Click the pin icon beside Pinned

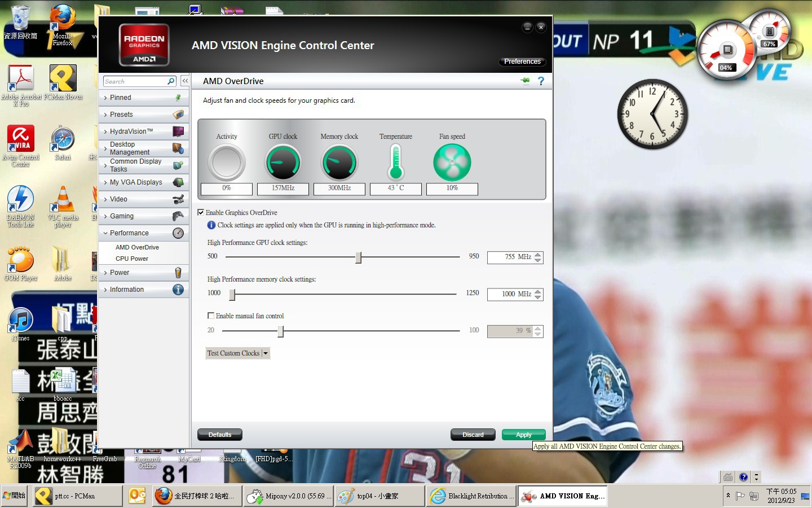pos(178,98)
